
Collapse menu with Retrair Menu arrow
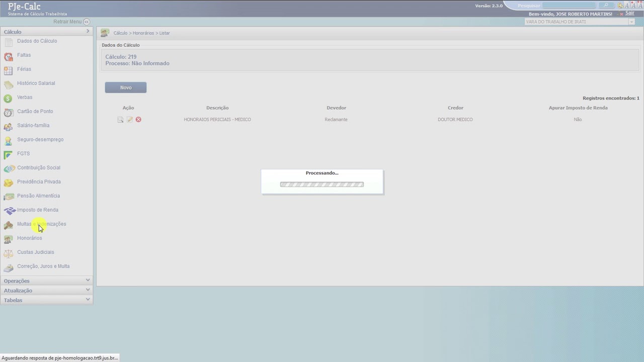[87, 22]
